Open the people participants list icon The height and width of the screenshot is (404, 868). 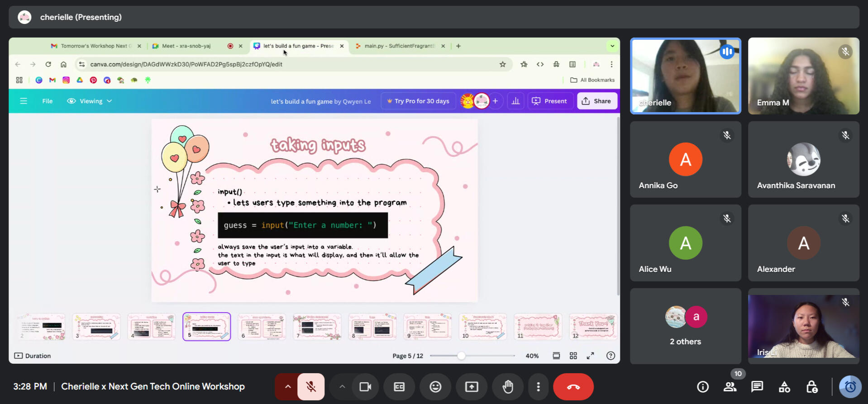pos(730,387)
